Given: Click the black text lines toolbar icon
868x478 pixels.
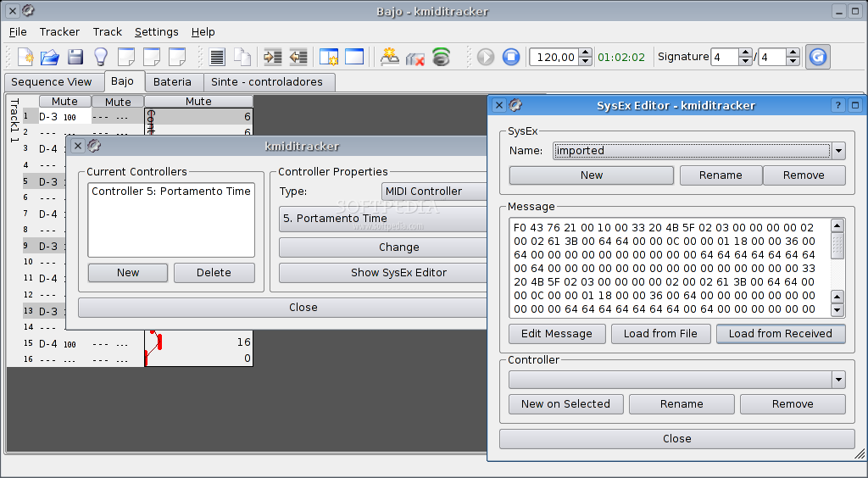Looking at the screenshot, I should tap(218, 57).
